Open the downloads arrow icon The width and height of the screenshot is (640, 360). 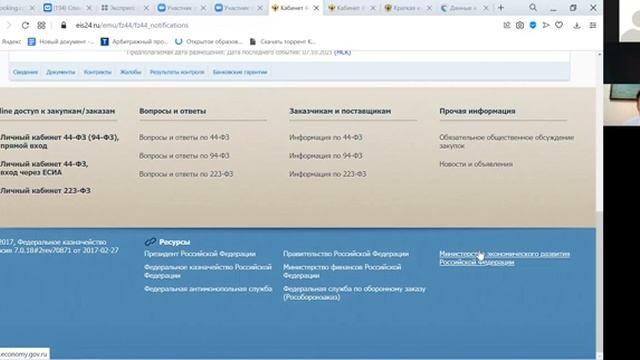[576, 25]
